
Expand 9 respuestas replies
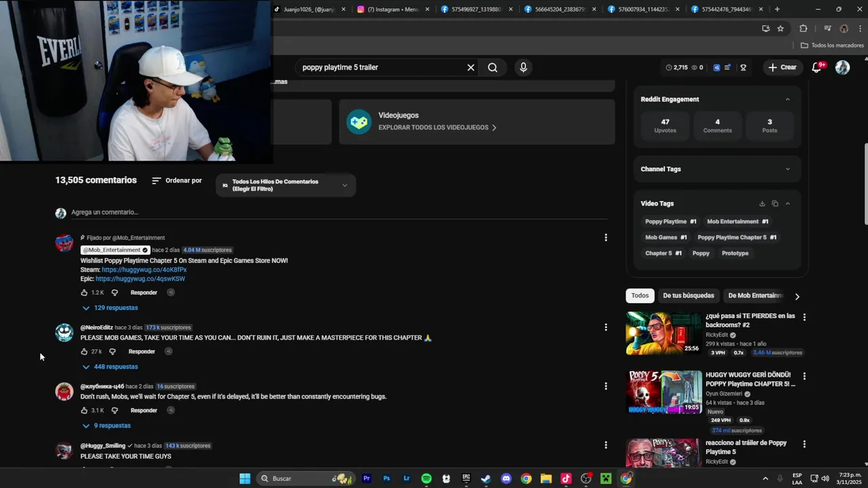coord(106,426)
